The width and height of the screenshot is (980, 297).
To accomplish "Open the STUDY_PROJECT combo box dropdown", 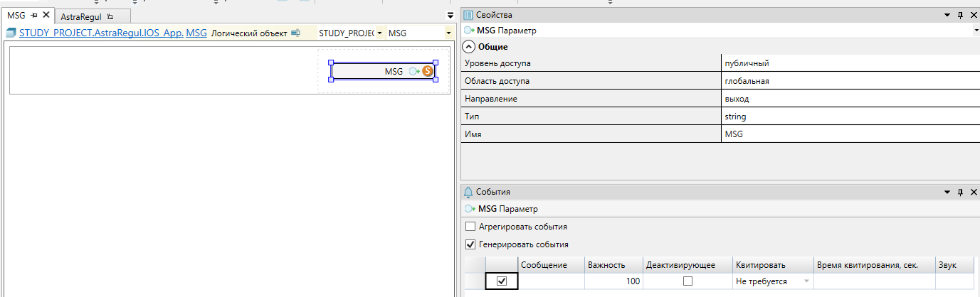I will click(379, 33).
